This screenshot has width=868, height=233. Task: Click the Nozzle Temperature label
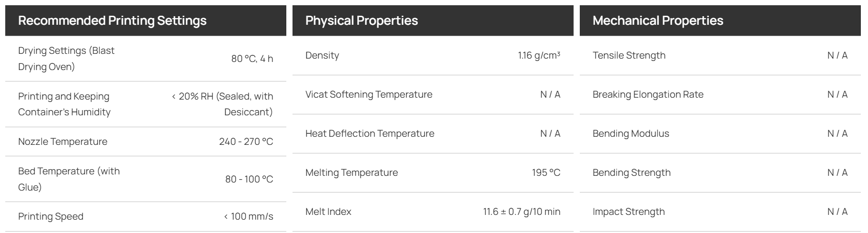tap(62, 142)
